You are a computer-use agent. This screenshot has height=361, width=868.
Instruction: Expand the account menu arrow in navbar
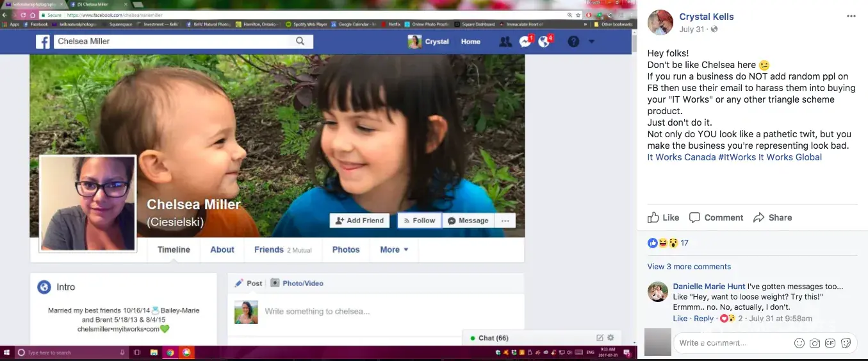coord(591,42)
